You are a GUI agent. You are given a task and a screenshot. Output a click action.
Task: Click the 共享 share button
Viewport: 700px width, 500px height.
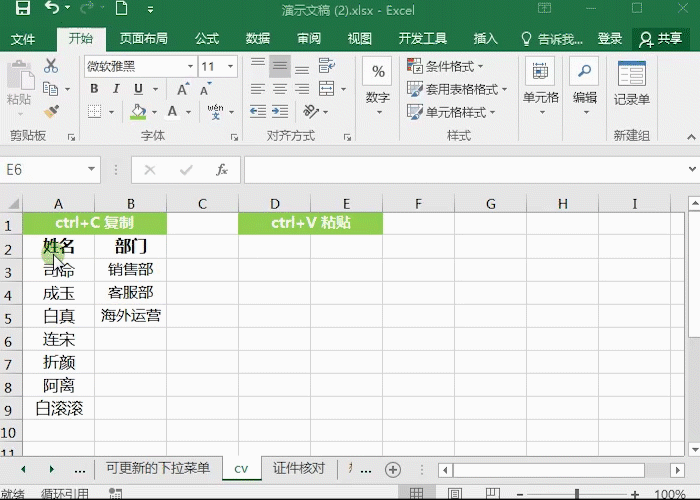[661, 39]
